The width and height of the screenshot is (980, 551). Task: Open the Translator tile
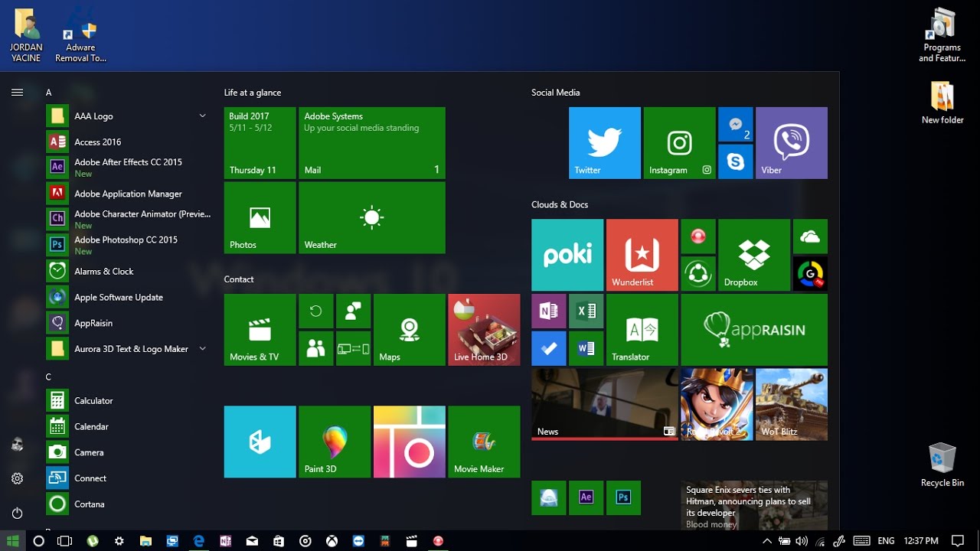coord(642,330)
